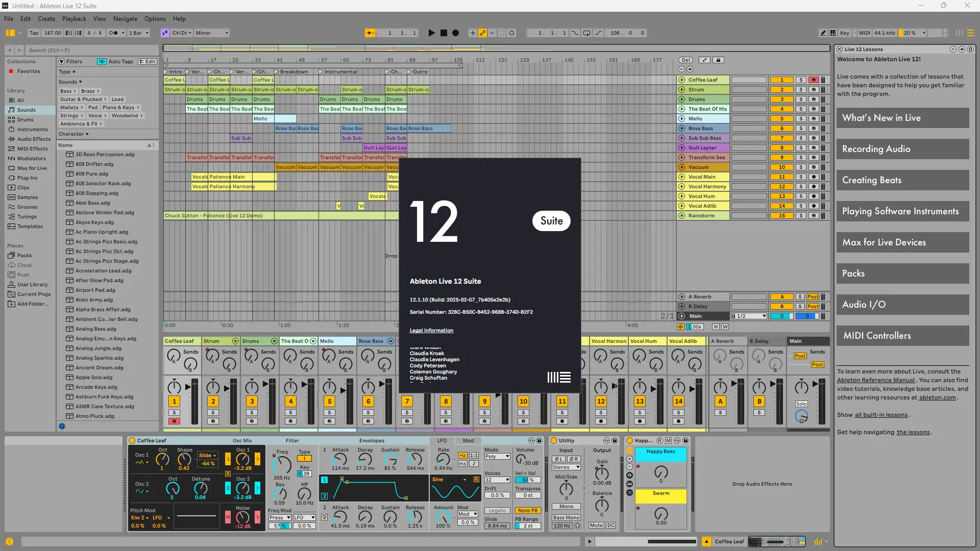This screenshot has width=980, height=551.
Task: Deactivate the Drums track activator
Action: pyautogui.click(x=781, y=99)
